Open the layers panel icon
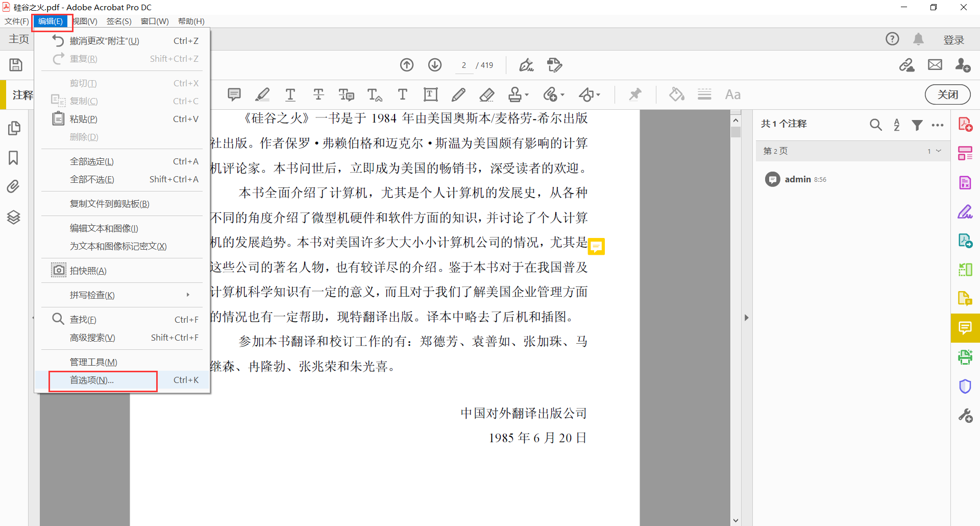This screenshot has height=526, width=980. (x=14, y=217)
